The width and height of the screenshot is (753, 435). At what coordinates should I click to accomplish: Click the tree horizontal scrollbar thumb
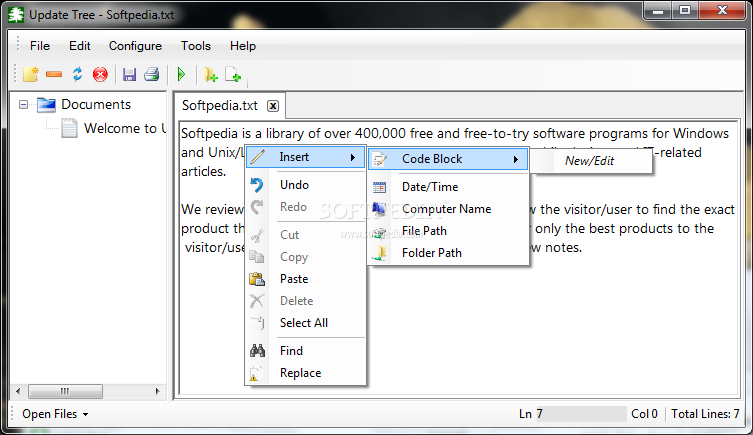(65, 391)
